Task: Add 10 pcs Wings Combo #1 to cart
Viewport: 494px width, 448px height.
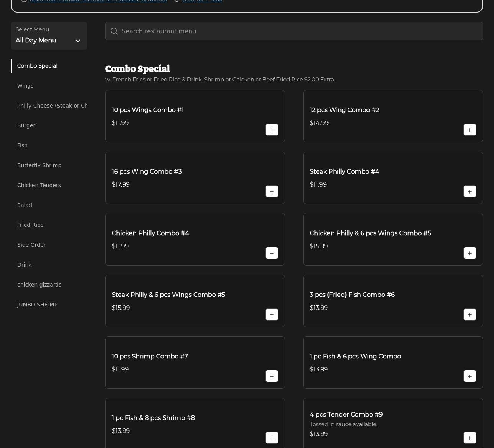Action: tap(272, 130)
